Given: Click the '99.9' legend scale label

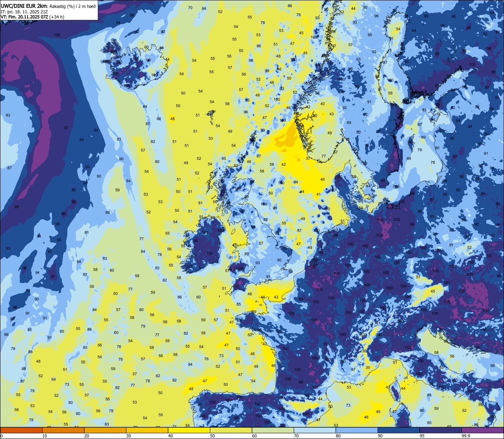Looking at the screenshot, I should tap(466, 436).
